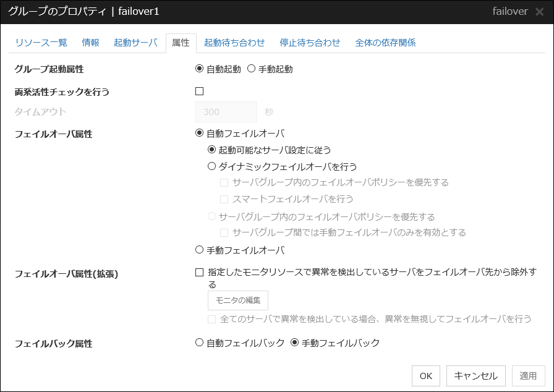
Task: Select the 起動サーバ tab
Action: point(135,43)
